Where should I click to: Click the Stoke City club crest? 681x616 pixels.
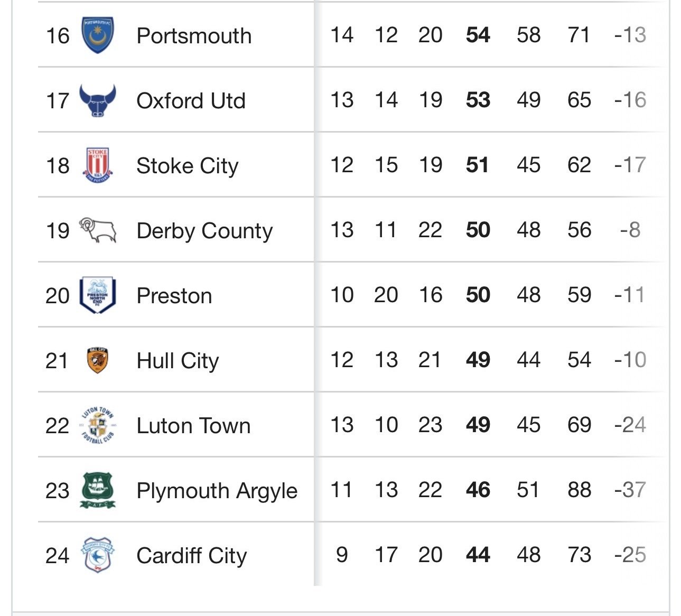98,165
